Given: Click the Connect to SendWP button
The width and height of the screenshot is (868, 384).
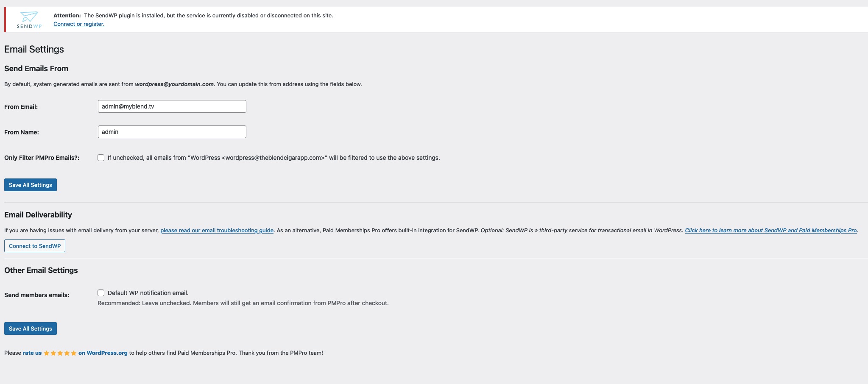Looking at the screenshot, I should click(x=35, y=246).
